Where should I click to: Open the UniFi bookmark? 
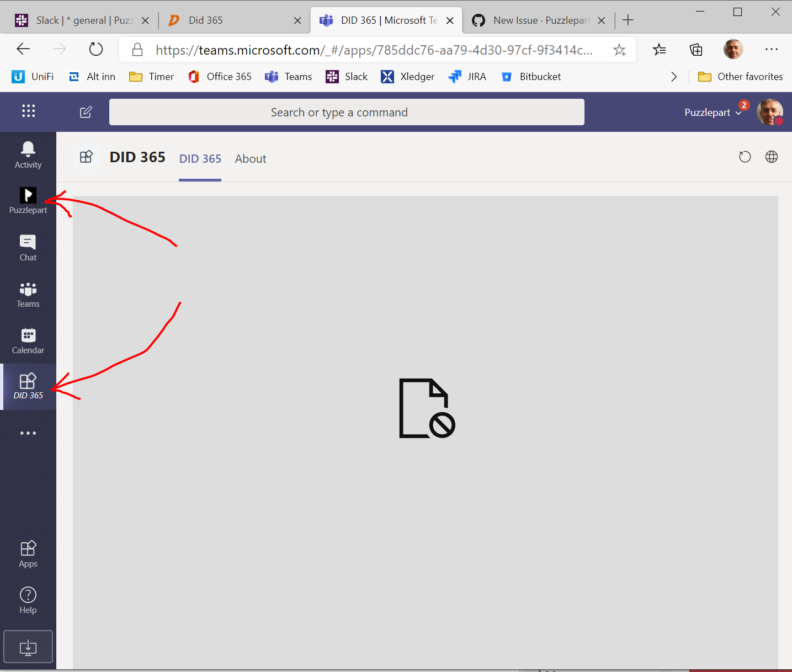point(33,77)
